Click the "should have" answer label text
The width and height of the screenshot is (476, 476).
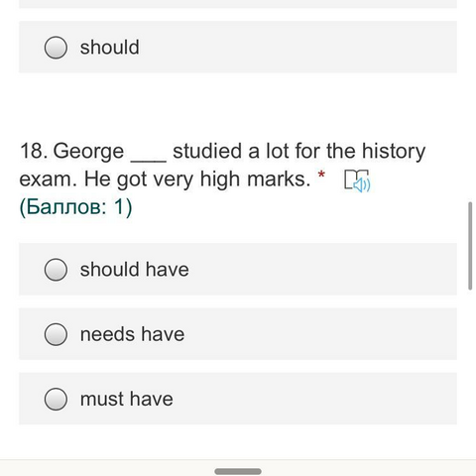135,269
